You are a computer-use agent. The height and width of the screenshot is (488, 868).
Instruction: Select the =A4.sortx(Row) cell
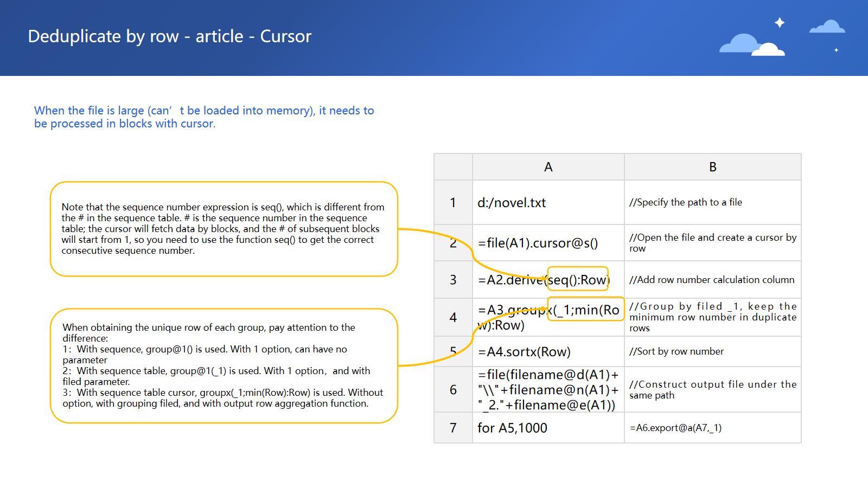(x=524, y=352)
